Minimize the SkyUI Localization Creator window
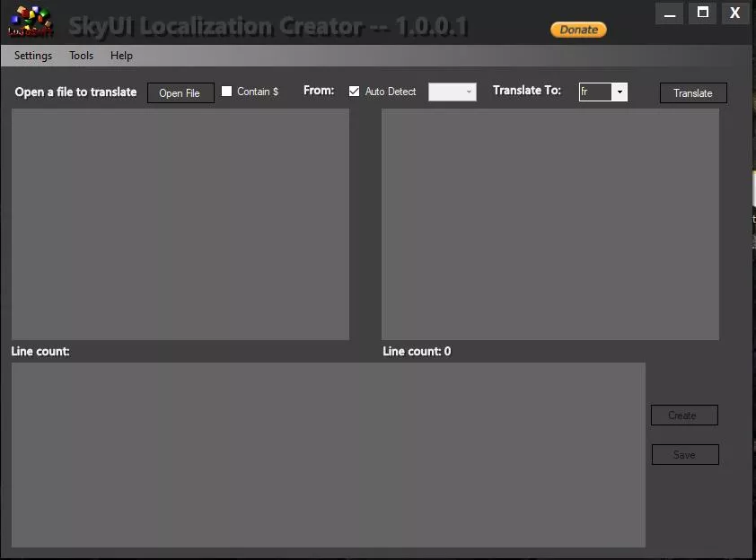Image resolution: width=756 pixels, height=560 pixels. point(669,13)
